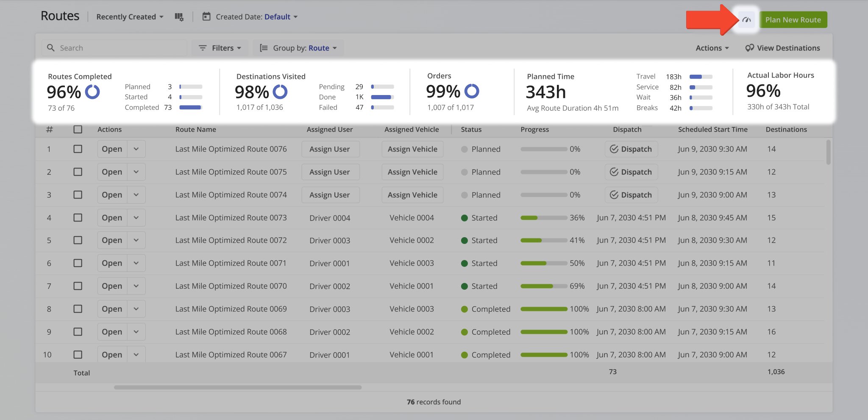Screen dimensions: 868x420
Task: Select the checkbox for Route 0072
Action: point(78,240)
